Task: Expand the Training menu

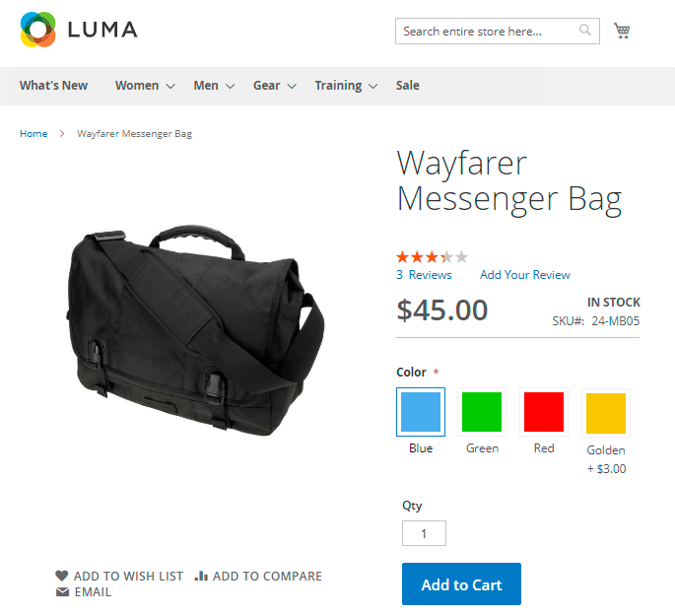Action: (x=346, y=86)
